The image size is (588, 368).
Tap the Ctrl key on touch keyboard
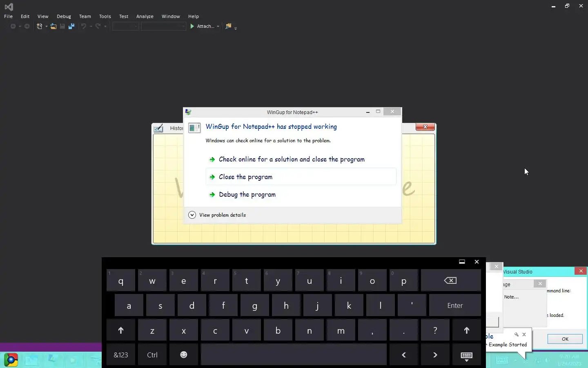[x=152, y=355]
